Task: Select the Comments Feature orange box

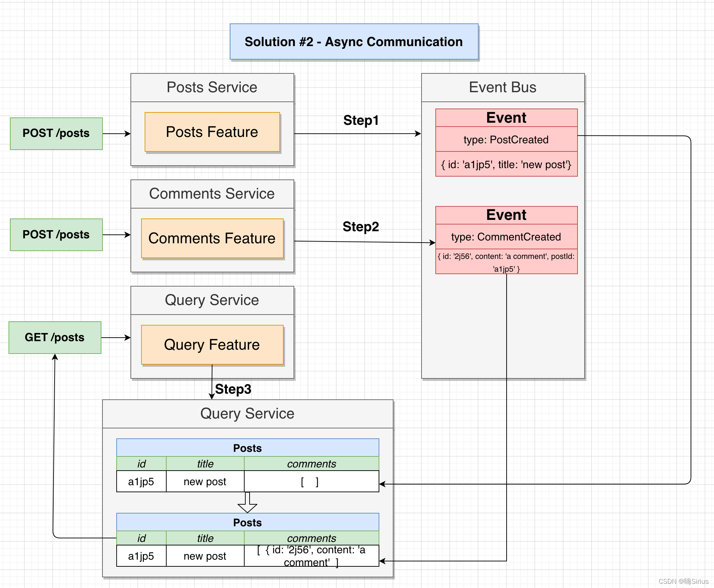Action: (x=212, y=238)
